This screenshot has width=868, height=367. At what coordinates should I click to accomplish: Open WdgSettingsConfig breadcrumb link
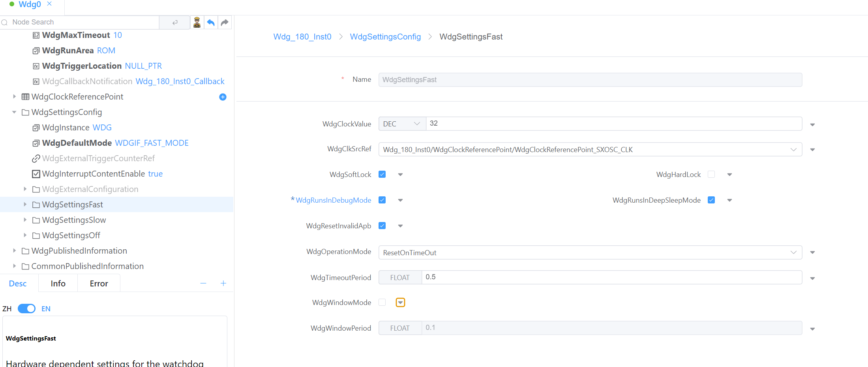385,37
